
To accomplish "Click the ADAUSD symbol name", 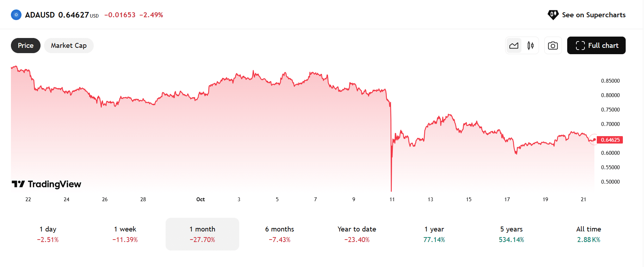I will pos(40,15).
